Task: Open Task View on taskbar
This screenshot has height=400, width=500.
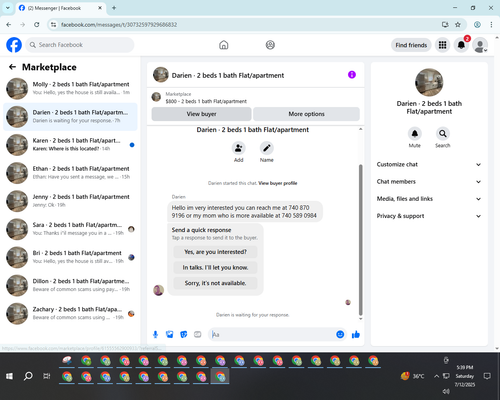Action: point(47,376)
